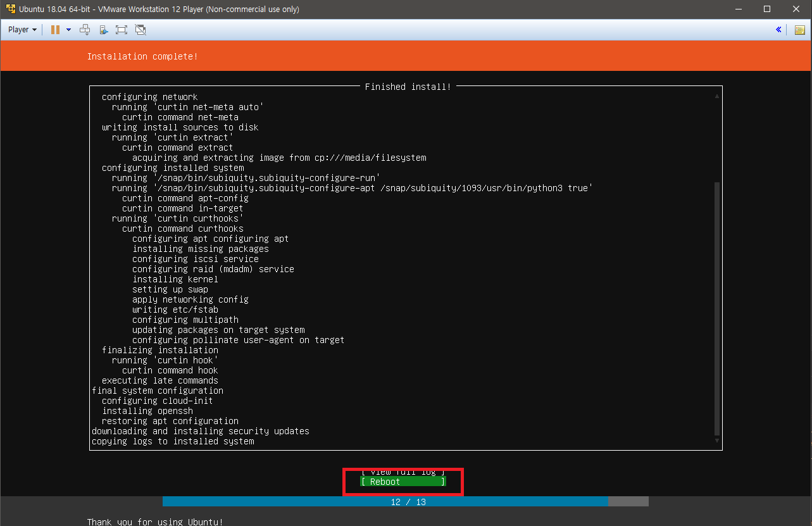Close the VMware Player window
The width and height of the screenshot is (812, 526).
796,9
